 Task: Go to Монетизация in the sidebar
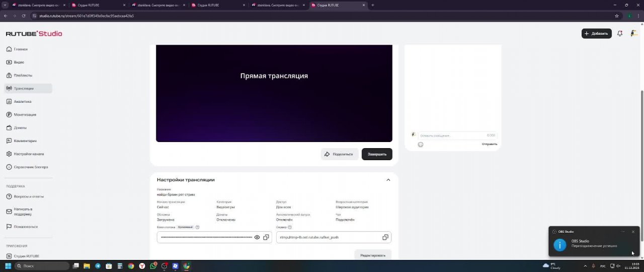25,115
